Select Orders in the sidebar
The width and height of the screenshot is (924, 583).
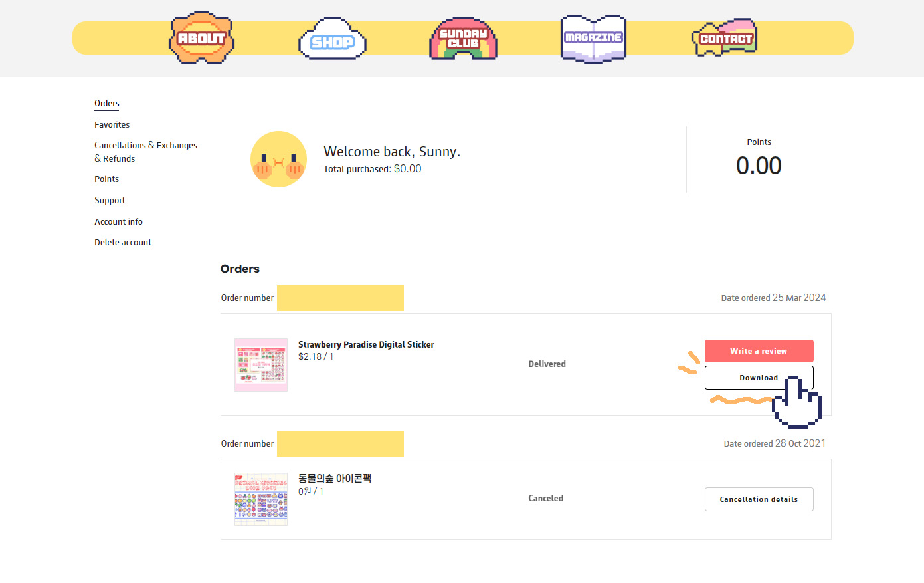[x=107, y=104]
